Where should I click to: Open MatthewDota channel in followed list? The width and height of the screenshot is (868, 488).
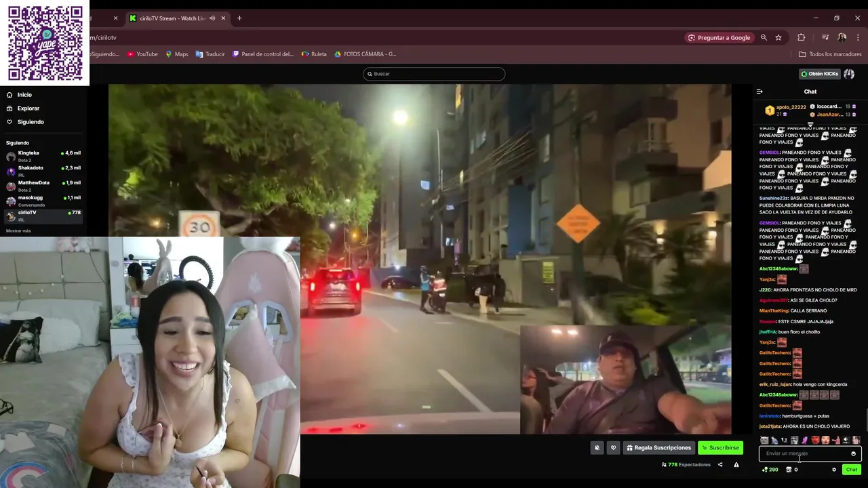point(43,186)
